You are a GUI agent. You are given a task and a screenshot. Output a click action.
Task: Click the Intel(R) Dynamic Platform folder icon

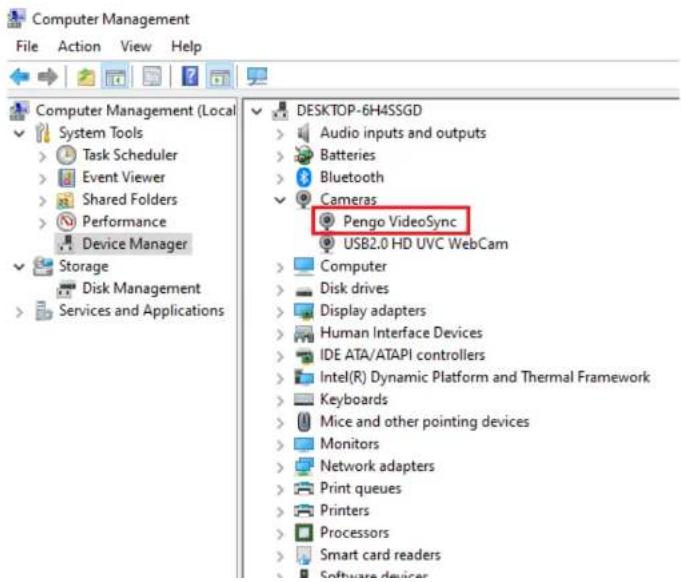click(x=304, y=377)
